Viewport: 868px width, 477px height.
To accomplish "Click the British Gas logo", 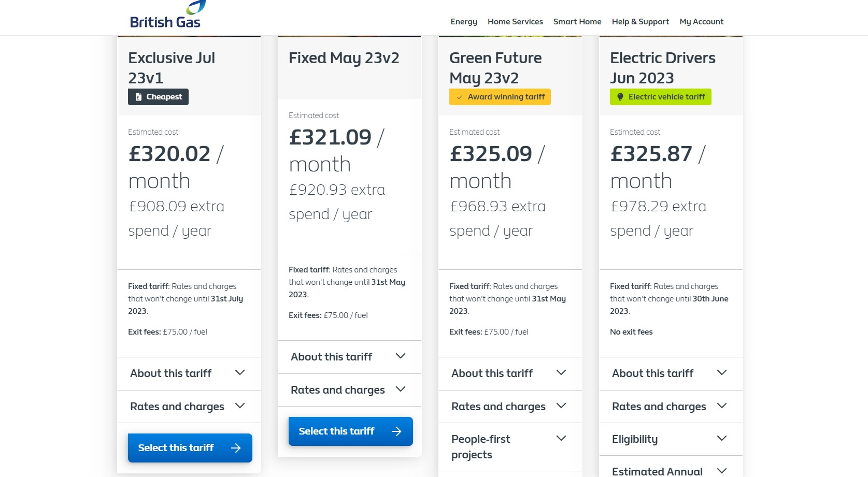I will tap(165, 16).
